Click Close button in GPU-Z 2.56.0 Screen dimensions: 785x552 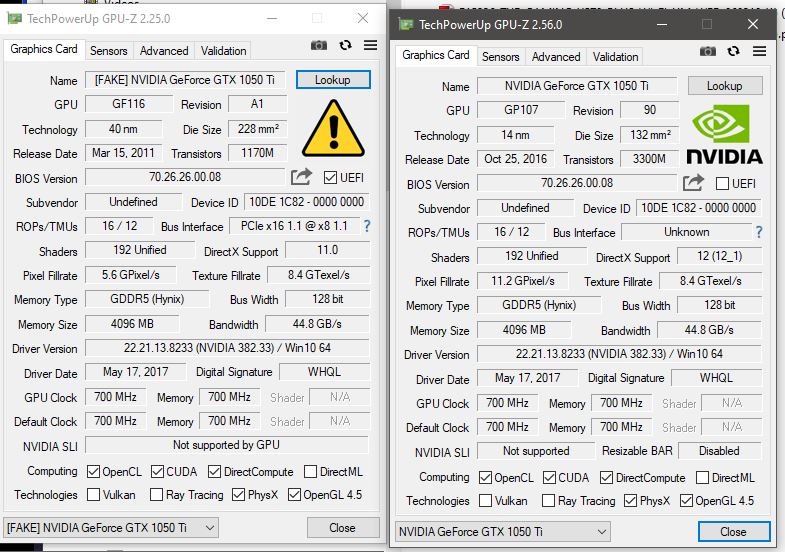coord(733,531)
